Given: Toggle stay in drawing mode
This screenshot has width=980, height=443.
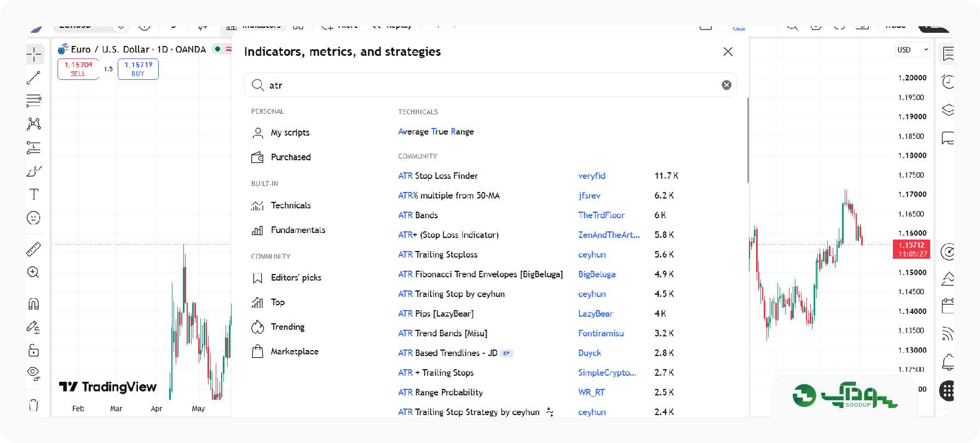Looking at the screenshot, I should pyautogui.click(x=34, y=327).
